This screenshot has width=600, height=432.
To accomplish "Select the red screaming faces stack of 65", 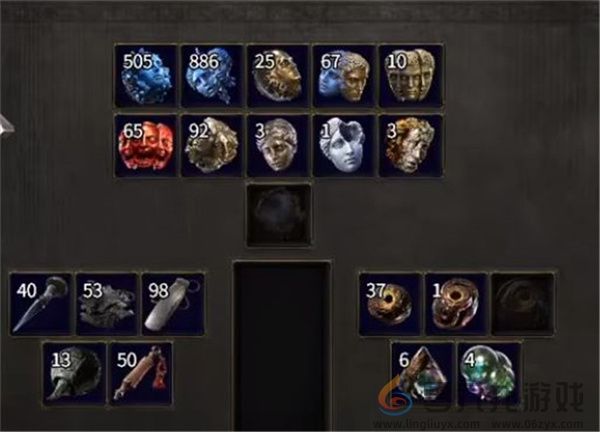I will pos(146,146).
